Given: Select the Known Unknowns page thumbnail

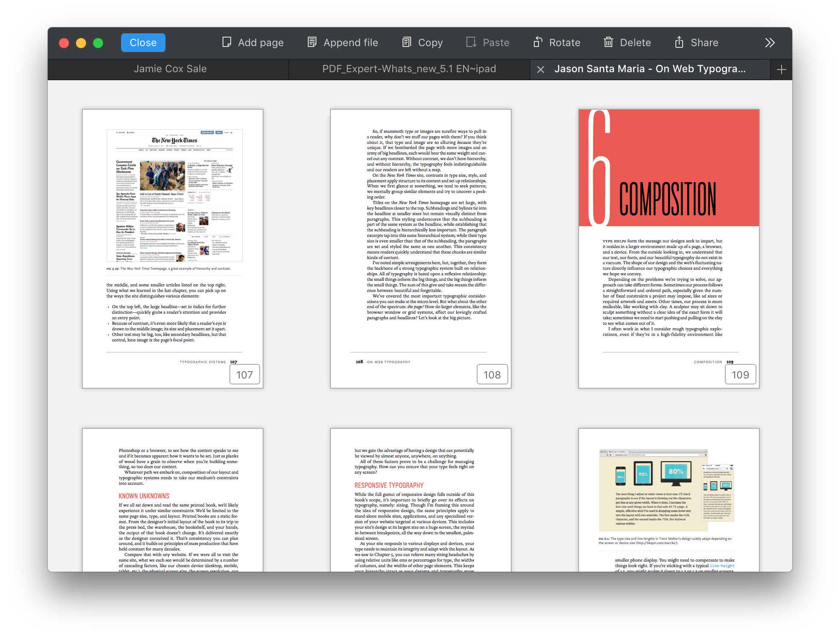Looking at the screenshot, I should click(173, 500).
